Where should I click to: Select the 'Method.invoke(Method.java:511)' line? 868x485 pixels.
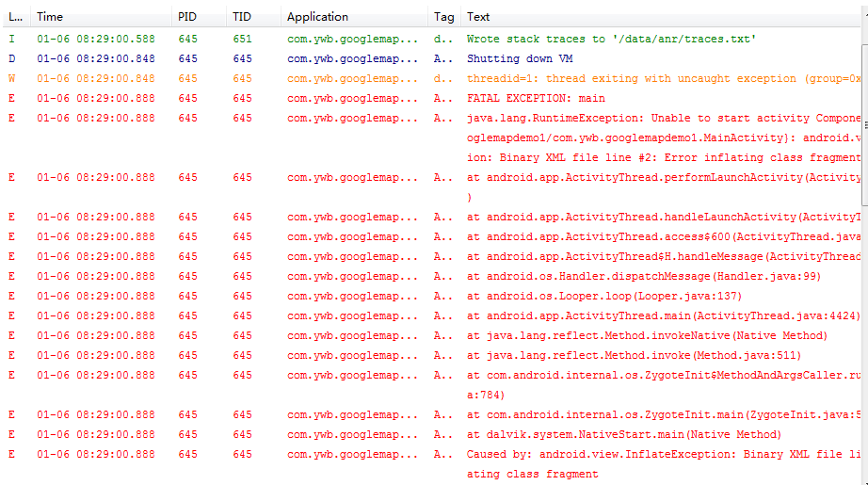432,355
